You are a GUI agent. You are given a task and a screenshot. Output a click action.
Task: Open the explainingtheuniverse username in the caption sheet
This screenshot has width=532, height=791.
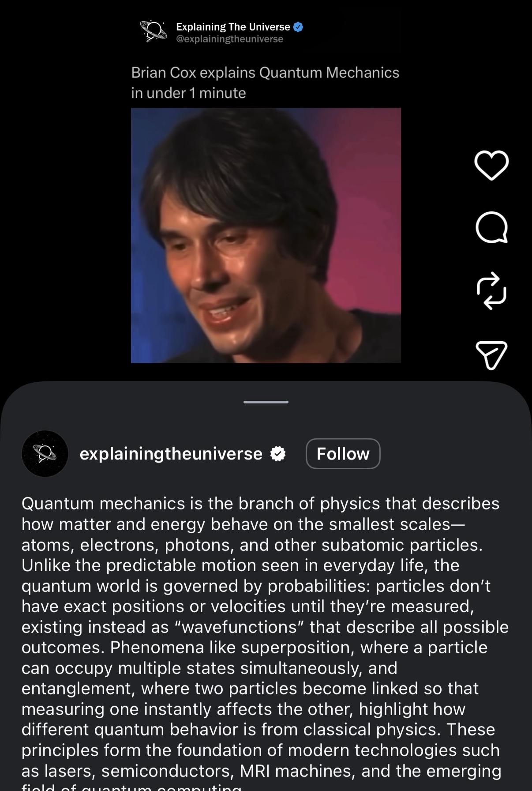tap(171, 454)
